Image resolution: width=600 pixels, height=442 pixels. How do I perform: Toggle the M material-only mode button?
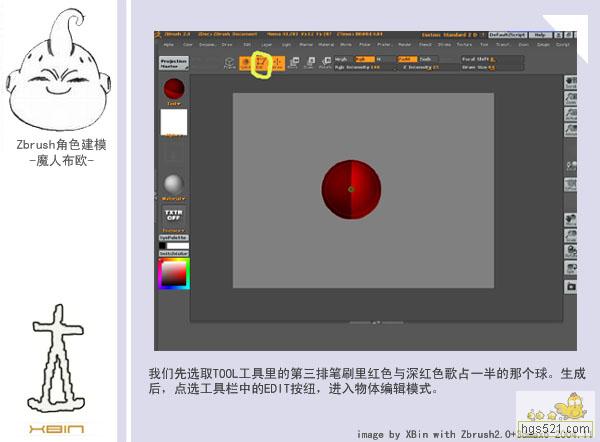point(379,59)
